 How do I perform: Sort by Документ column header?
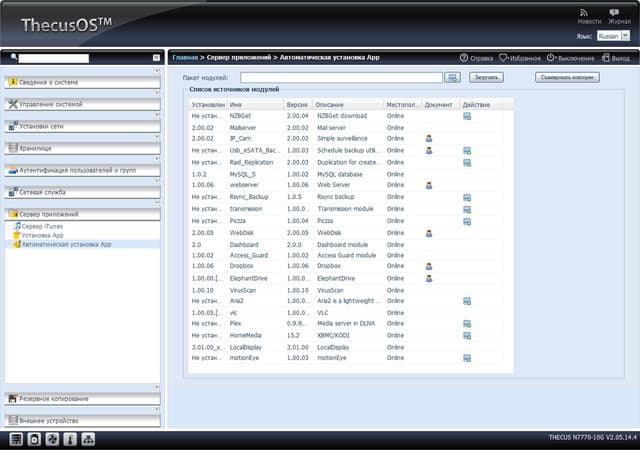pos(441,105)
